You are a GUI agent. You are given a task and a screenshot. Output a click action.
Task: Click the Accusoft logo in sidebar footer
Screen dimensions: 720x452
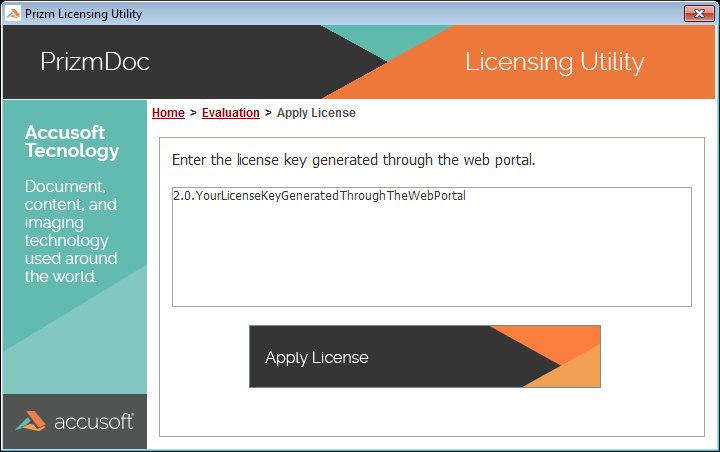[75, 421]
